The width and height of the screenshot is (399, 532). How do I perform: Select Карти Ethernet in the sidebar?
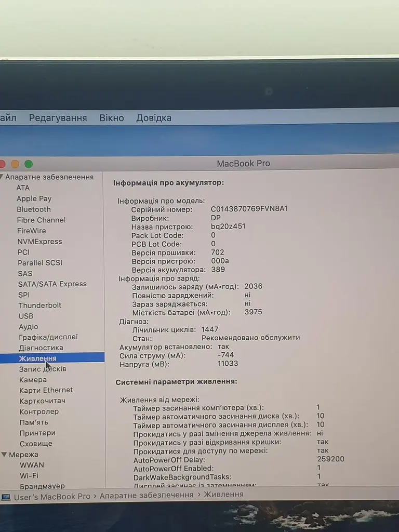pyautogui.click(x=46, y=390)
